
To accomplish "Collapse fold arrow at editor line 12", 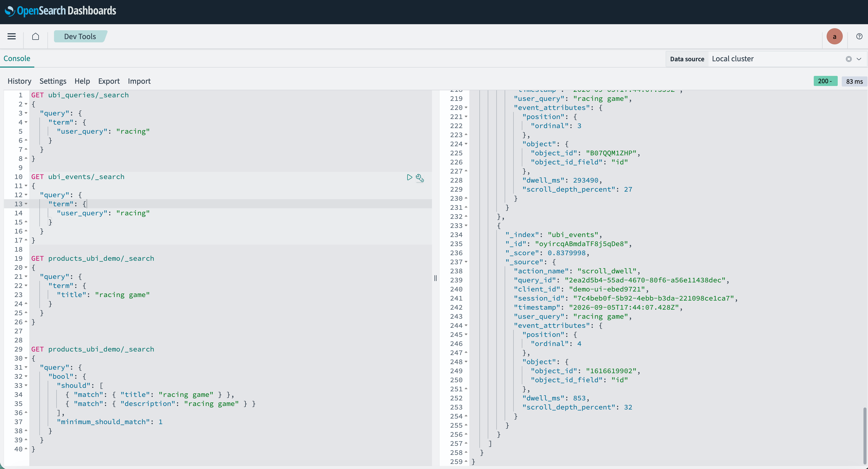I will pyautogui.click(x=26, y=195).
